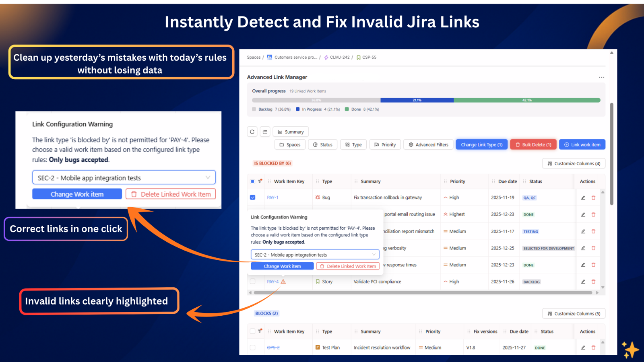Open Advanced Filters
Viewport: 644px width, 362px height.
(429, 144)
